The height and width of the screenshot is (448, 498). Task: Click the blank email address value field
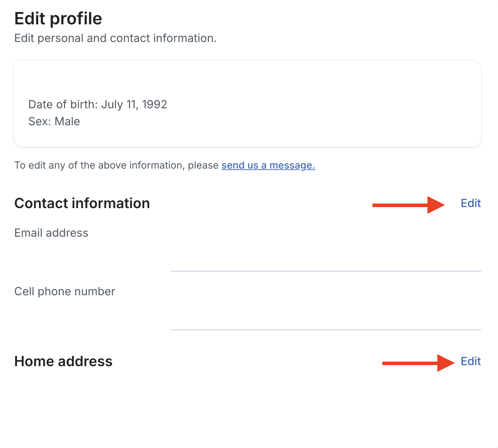(326, 247)
